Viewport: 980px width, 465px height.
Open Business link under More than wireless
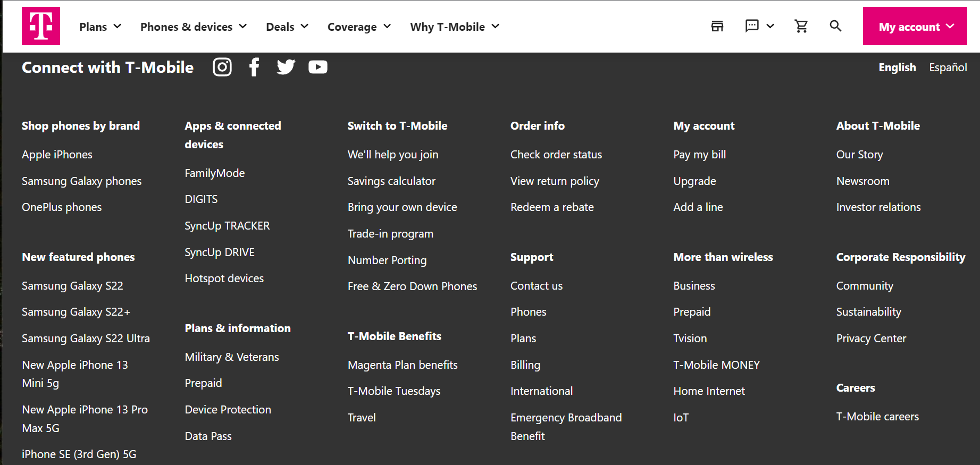pos(694,286)
